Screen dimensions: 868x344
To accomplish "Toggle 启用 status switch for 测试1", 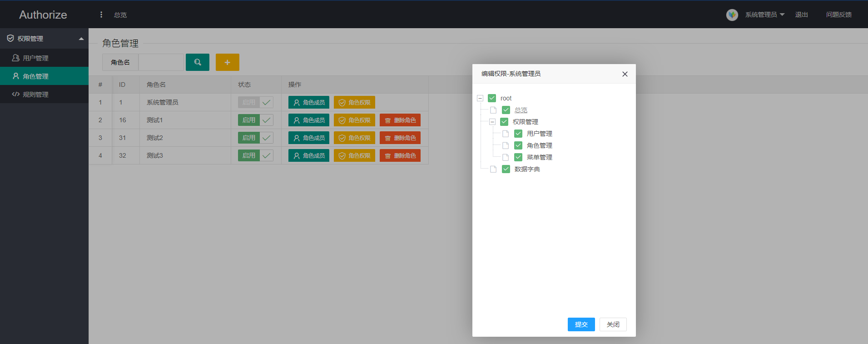I will click(x=256, y=120).
